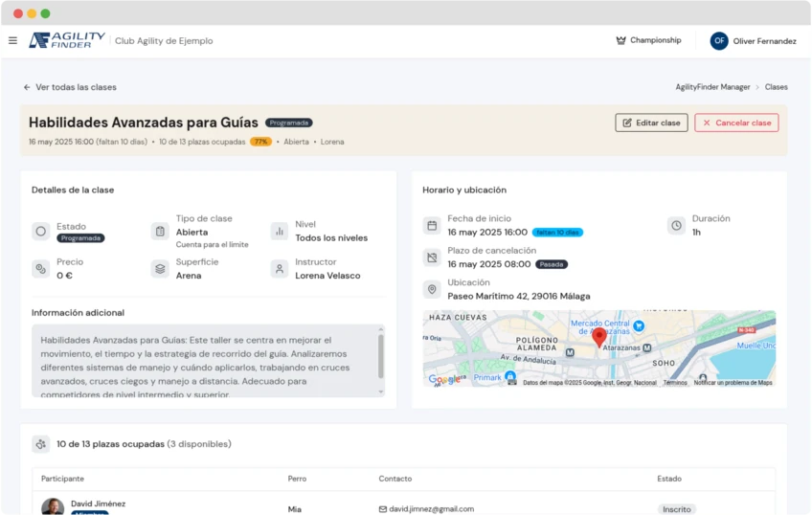Click the david.jimnez@gmail.com email link
812x515 pixels.
[431, 509]
